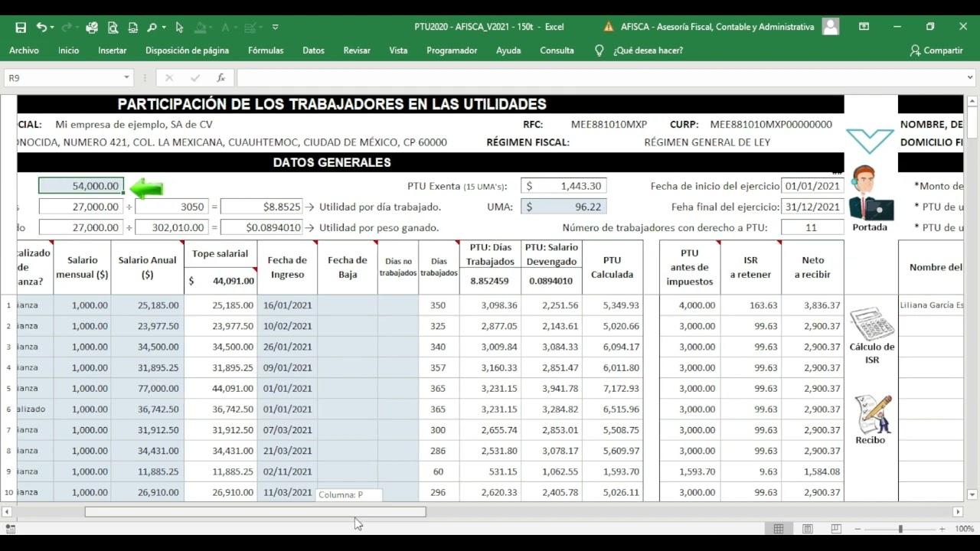Open Customize Quick Access Toolbar dropdown
The width and height of the screenshot is (980, 551).
click(276, 27)
